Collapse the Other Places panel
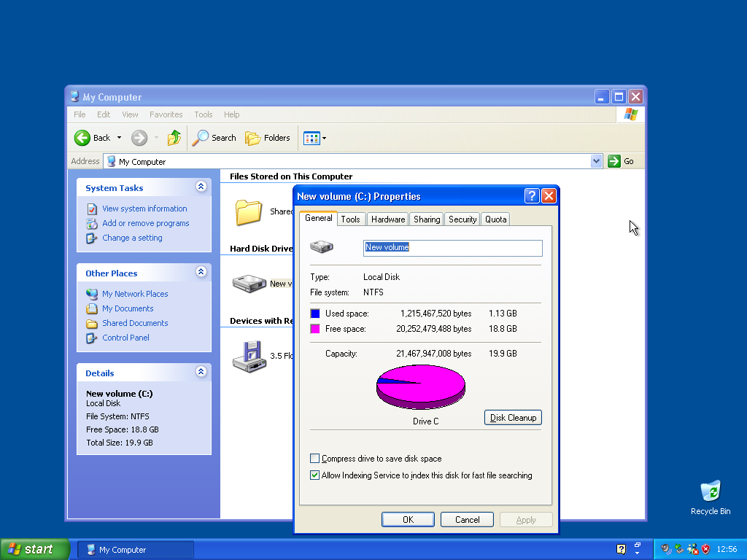 [x=201, y=272]
